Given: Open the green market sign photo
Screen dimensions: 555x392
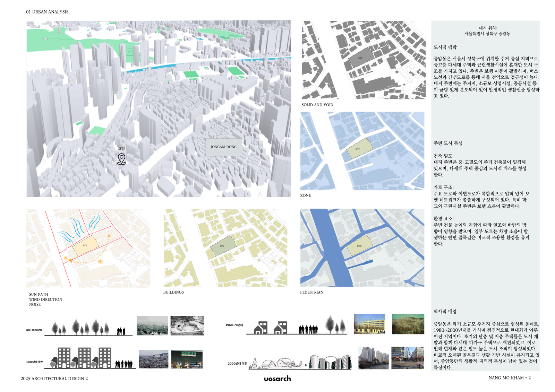Looking at the screenshot, I should click(187, 359).
